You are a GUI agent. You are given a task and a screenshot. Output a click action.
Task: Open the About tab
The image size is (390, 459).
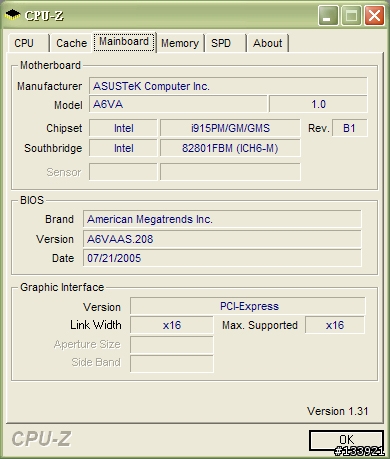[x=267, y=43]
